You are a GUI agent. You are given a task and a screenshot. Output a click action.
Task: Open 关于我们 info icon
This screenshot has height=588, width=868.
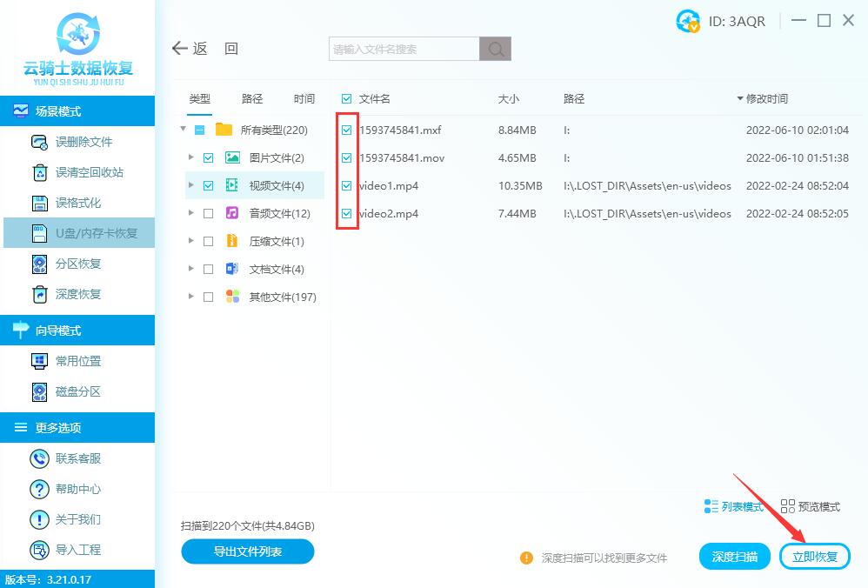(x=39, y=519)
